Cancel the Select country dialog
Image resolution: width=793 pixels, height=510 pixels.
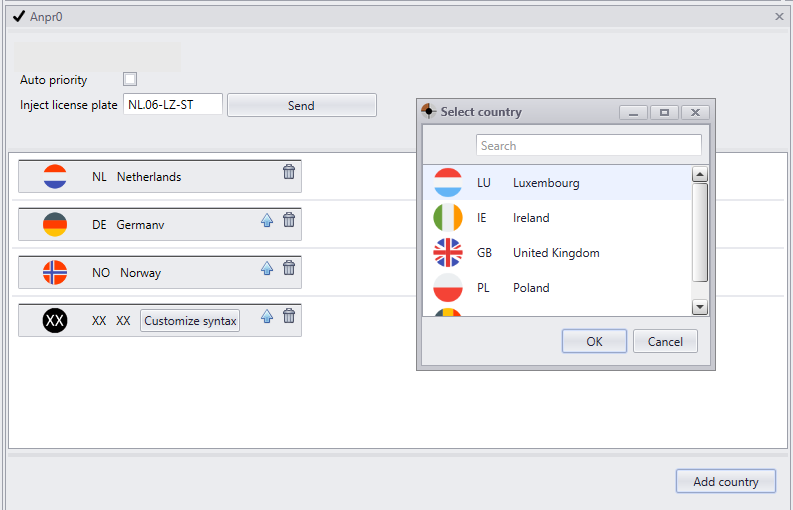[665, 342]
